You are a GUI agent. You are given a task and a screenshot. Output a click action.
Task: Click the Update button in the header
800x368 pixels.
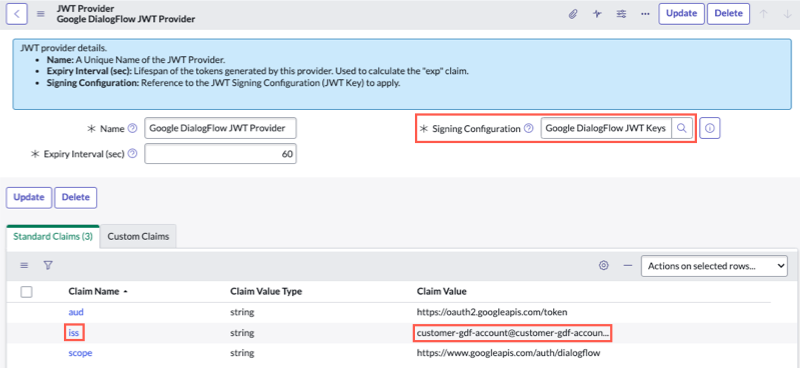[682, 14]
